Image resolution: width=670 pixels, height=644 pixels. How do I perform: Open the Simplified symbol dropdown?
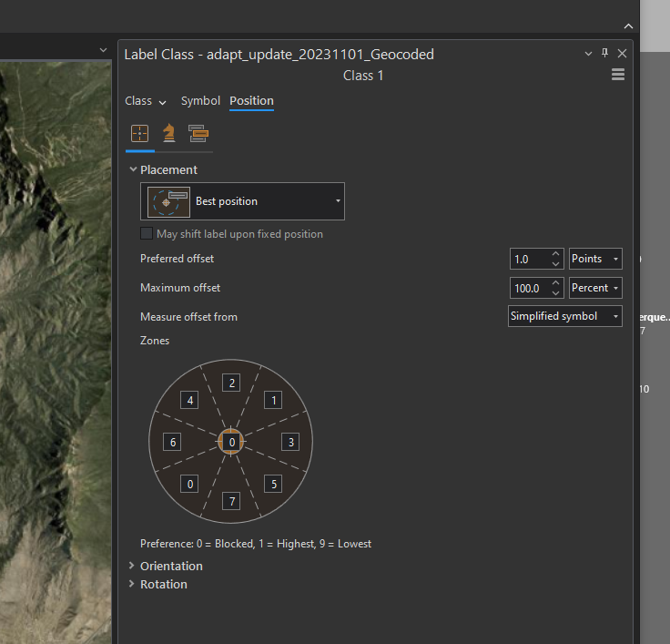[x=564, y=316]
